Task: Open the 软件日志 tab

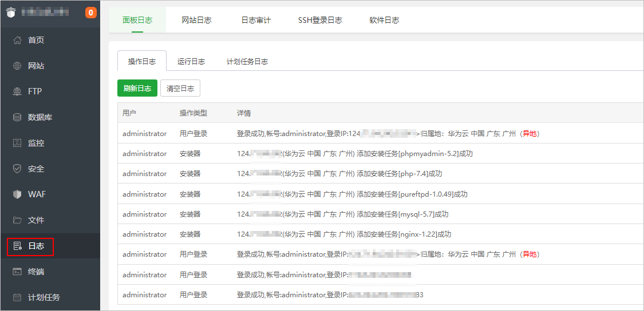Action: 385,20
